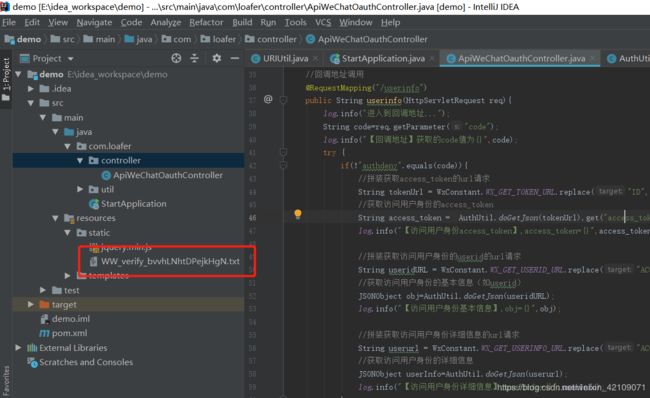Click ApiWeChatOauthController breadcrumb class icon
Image resolution: width=650 pixels, height=398 pixels.
pyautogui.click(x=310, y=39)
